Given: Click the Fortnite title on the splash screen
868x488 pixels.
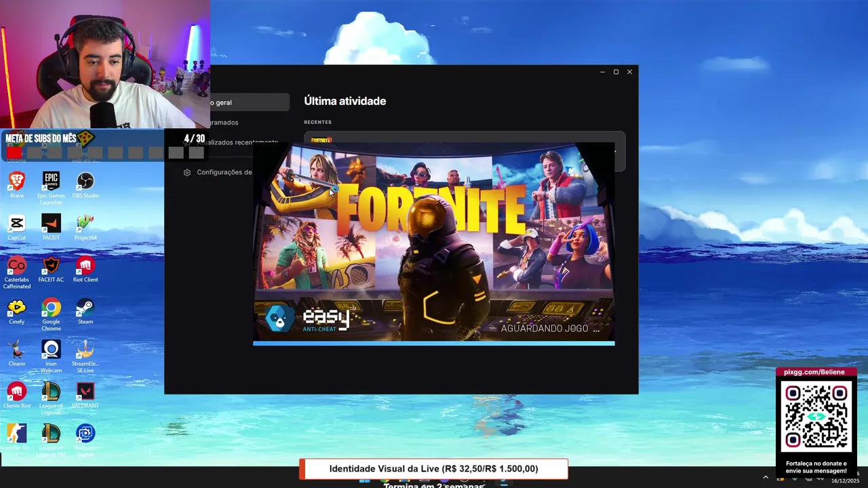Looking at the screenshot, I should coord(431,209).
